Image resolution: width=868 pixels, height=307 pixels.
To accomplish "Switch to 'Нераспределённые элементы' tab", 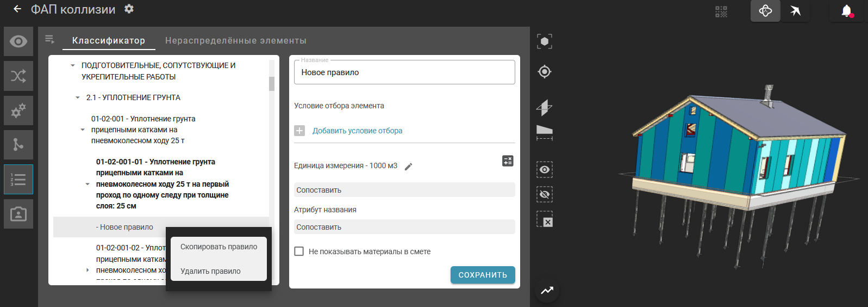I will click(x=235, y=41).
